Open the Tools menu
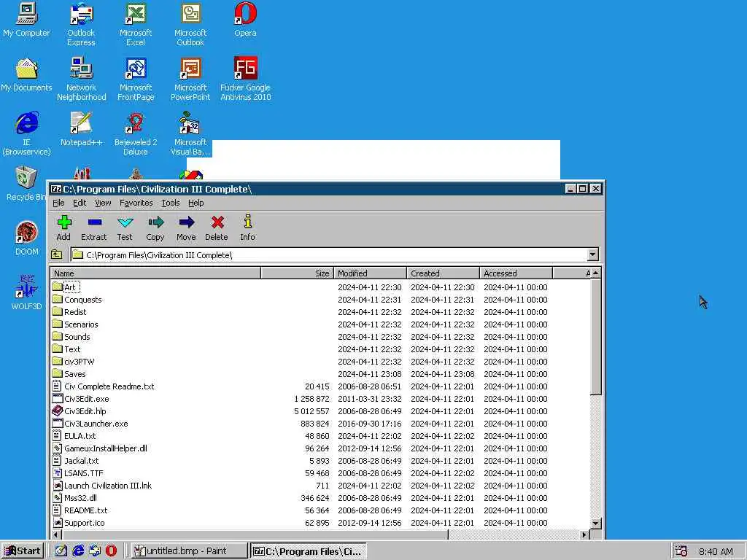 171,203
